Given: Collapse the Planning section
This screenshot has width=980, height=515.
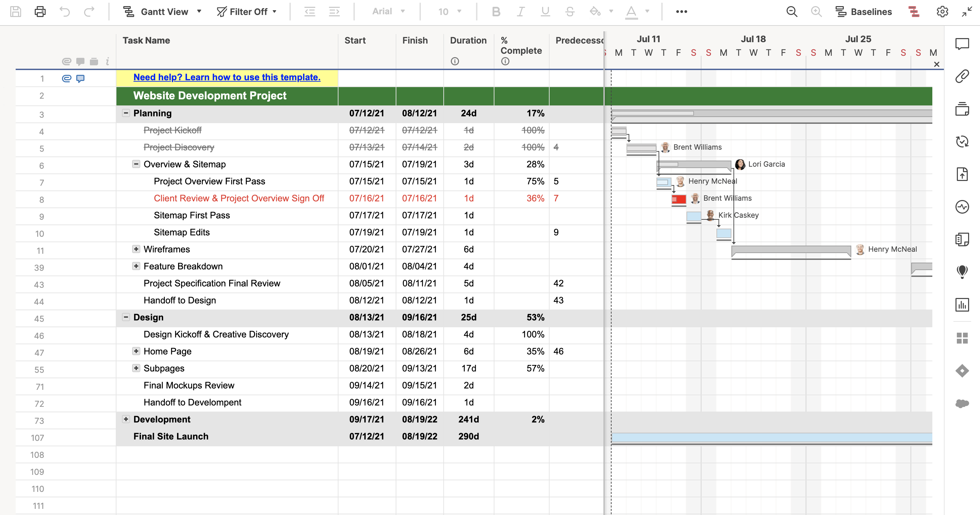Looking at the screenshot, I should point(126,113).
